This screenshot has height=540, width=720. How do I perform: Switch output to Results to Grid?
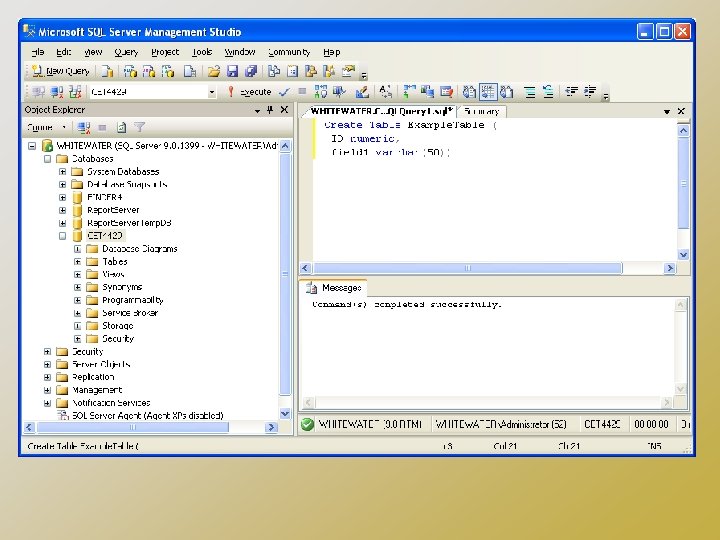[488, 92]
